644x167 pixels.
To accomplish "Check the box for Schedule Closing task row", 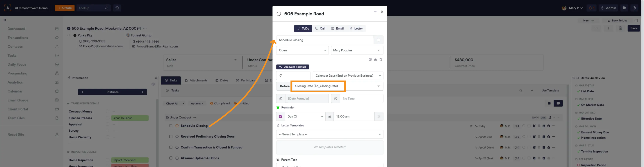I will tap(171, 126).
